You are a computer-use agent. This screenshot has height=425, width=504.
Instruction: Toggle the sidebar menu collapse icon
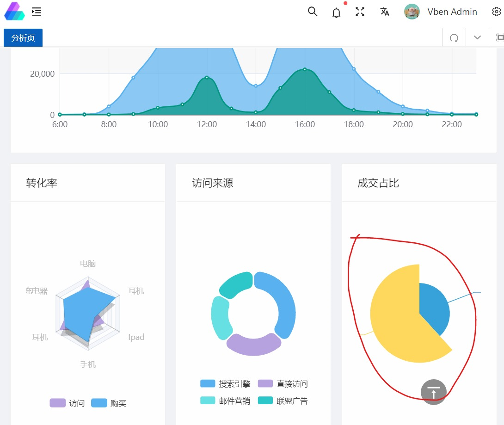(x=37, y=12)
